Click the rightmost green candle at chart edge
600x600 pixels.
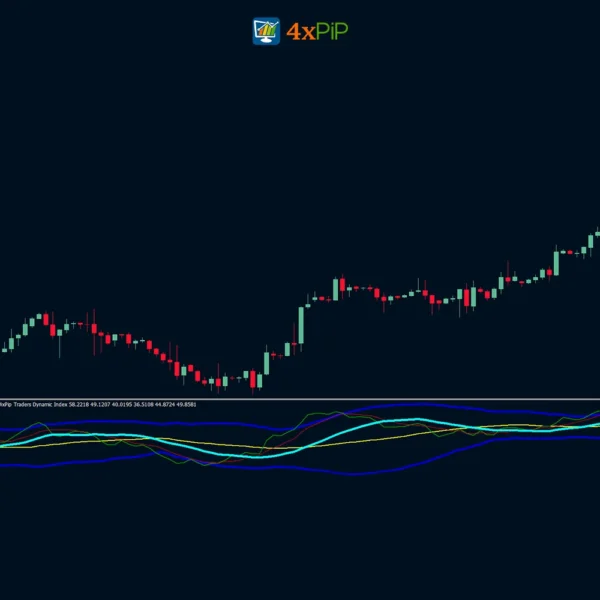596,239
